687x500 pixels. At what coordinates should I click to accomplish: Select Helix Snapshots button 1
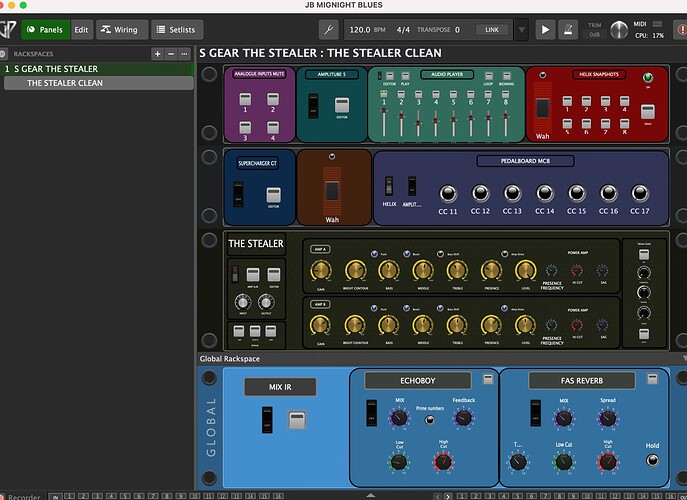567,101
